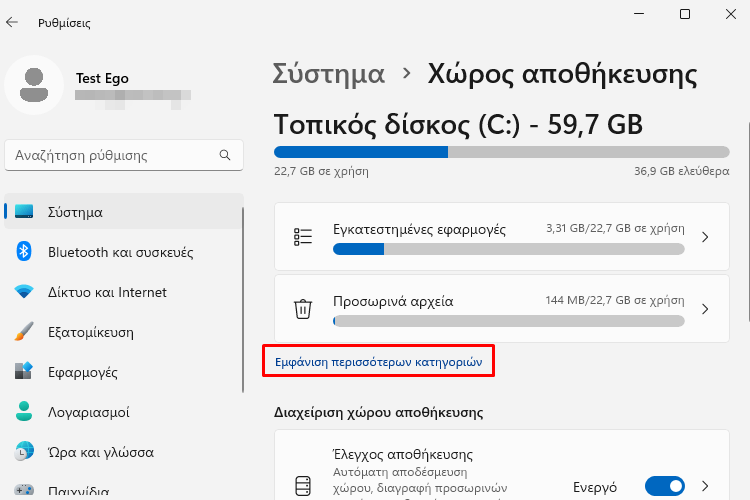
Task: Click the Εφαρμογές sidebar icon
Action: pyautogui.click(x=24, y=371)
